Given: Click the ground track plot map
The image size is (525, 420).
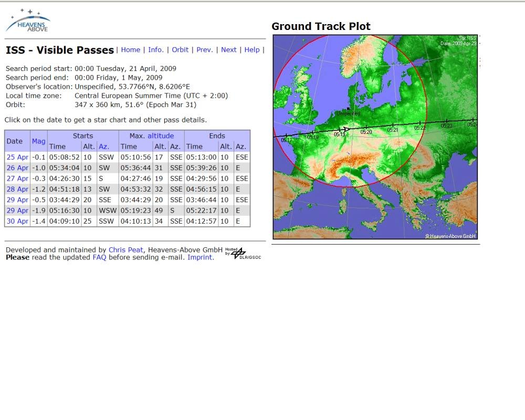Looking at the screenshot, I should click(x=375, y=136).
